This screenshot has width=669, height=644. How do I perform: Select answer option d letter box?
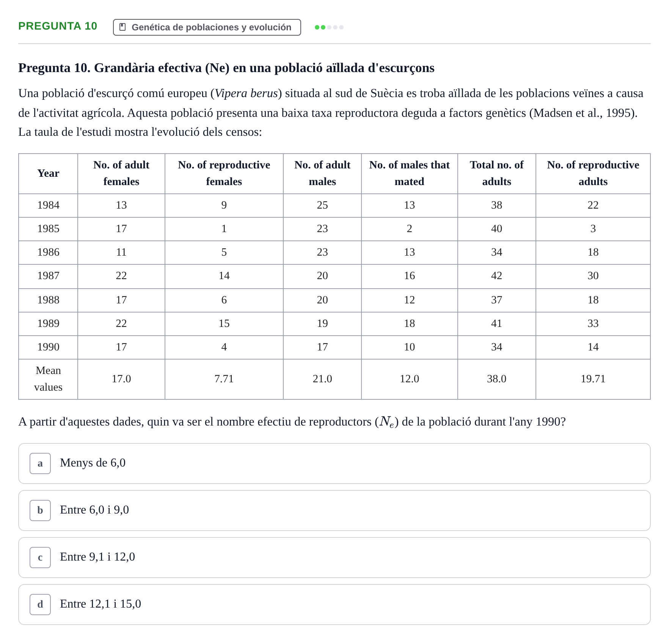pos(40,605)
